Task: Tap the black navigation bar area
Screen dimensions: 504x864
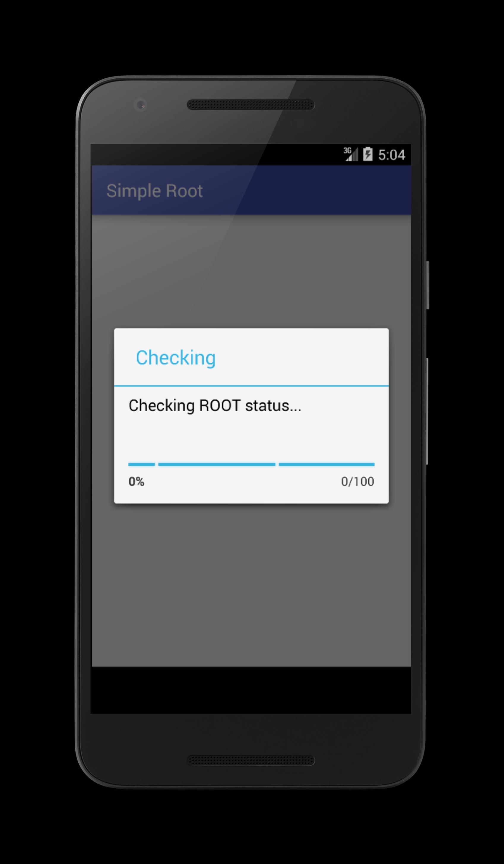Action: click(x=251, y=690)
